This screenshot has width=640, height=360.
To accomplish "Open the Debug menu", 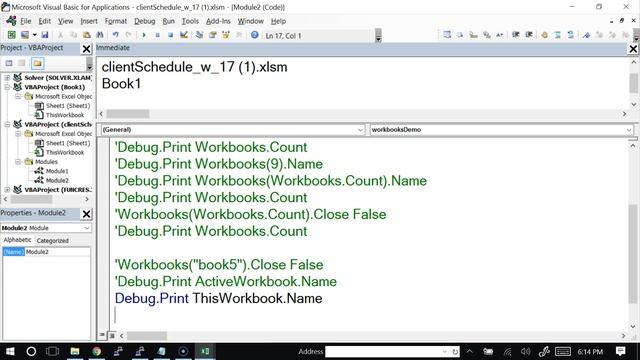I will point(144,21).
